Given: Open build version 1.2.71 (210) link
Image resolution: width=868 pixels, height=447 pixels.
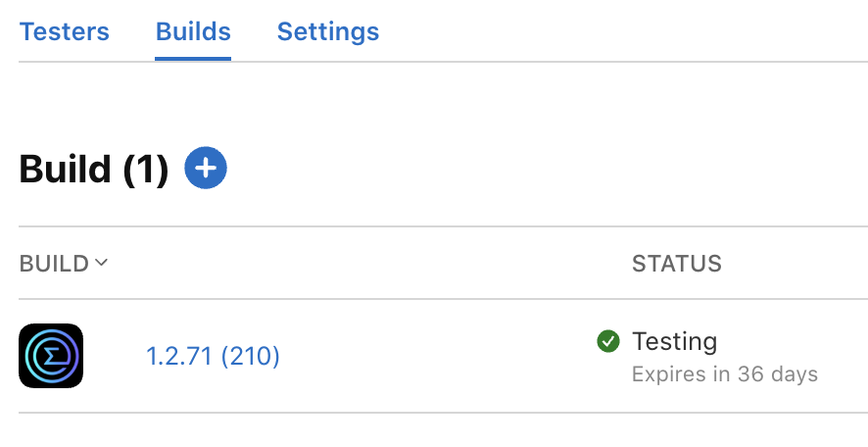Looking at the screenshot, I should point(213,356).
